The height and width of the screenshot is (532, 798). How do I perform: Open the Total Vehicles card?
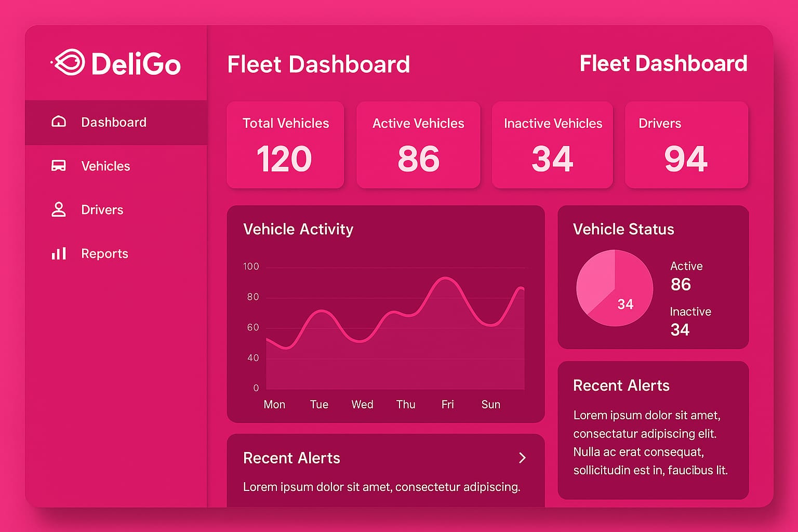pos(285,145)
